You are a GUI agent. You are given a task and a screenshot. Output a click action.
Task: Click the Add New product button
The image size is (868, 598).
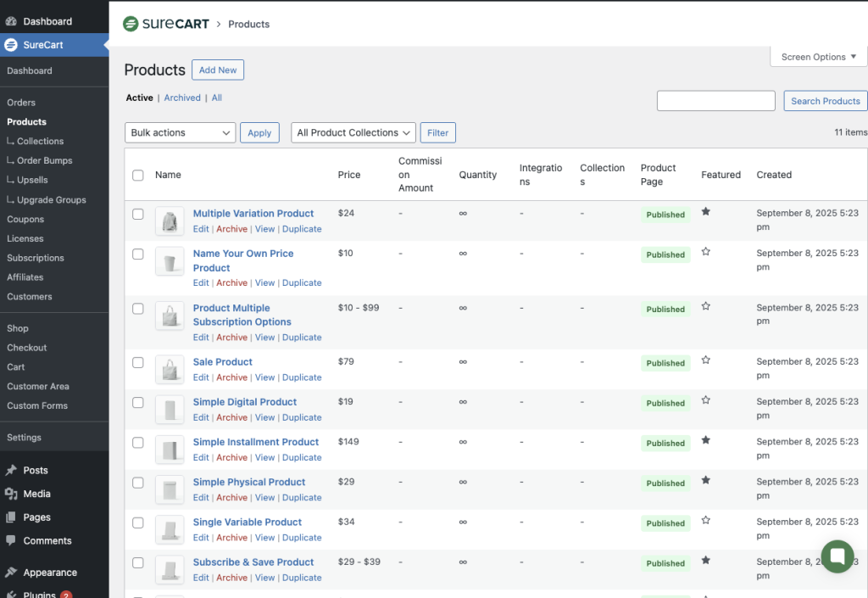coord(218,70)
